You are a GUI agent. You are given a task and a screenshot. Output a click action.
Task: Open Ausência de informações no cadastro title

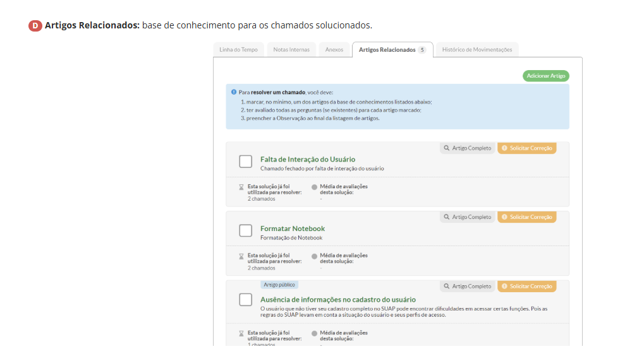337,299
